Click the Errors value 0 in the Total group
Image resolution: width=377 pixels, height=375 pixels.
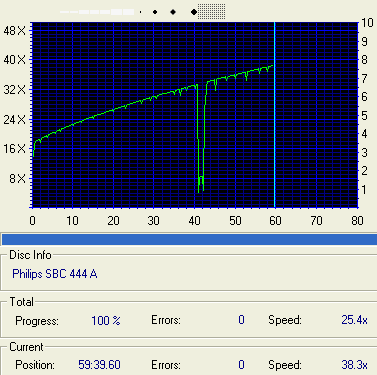[x=241, y=320]
